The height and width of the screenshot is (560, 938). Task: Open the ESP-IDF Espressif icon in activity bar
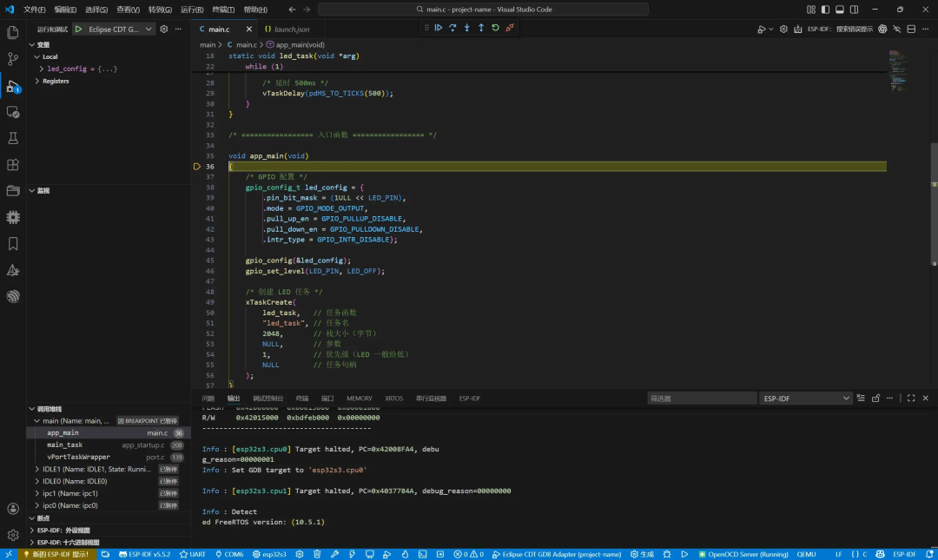point(12,297)
